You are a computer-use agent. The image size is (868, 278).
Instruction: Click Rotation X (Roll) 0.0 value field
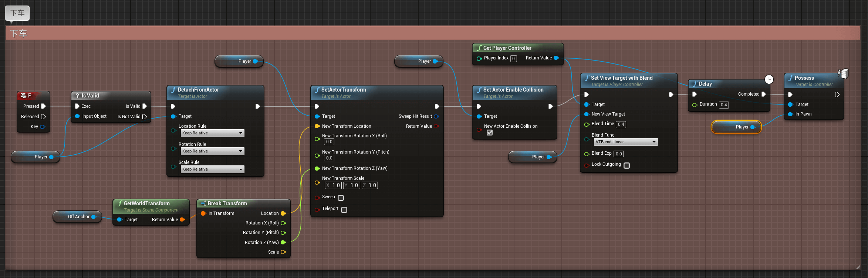[329, 142]
